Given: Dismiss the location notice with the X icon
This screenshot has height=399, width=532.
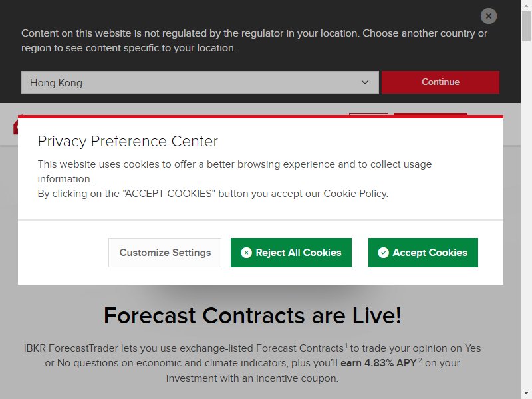Looking at the screenshot, I should click(489, 16).
